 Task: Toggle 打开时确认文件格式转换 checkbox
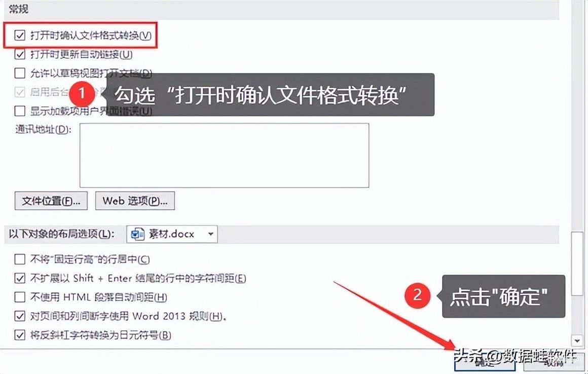click(19, 35)
